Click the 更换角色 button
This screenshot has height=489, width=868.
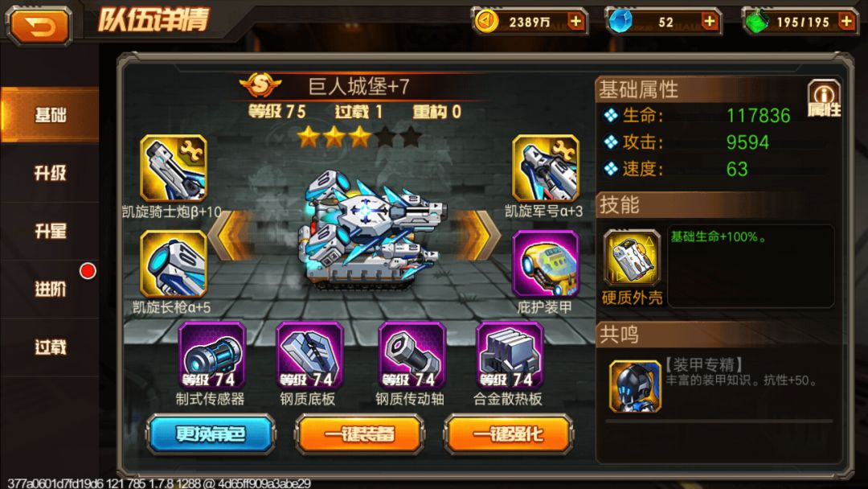[x=211, y=434]
